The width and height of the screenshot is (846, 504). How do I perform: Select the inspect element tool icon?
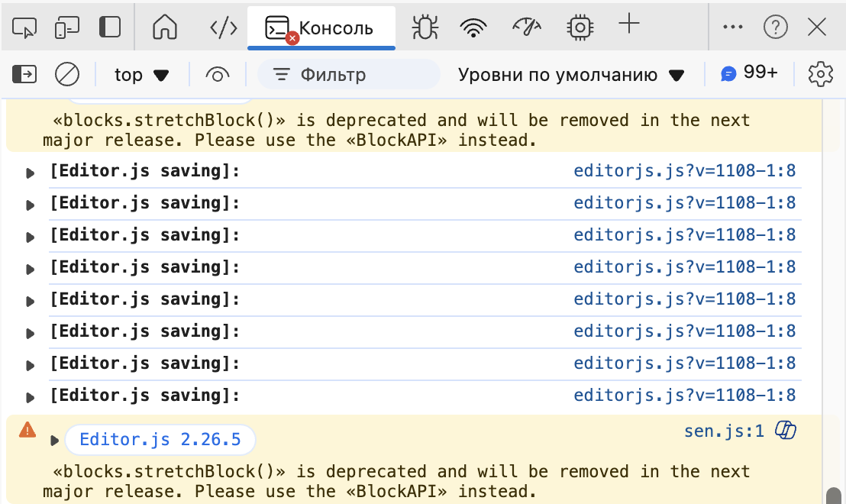click(x=24, y=28)
